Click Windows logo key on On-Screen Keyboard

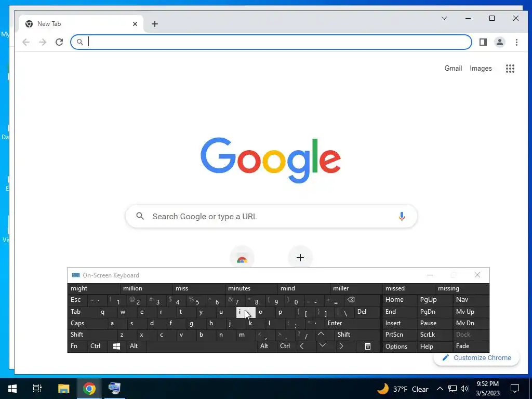pyautogui.click(x=116, y=346)
